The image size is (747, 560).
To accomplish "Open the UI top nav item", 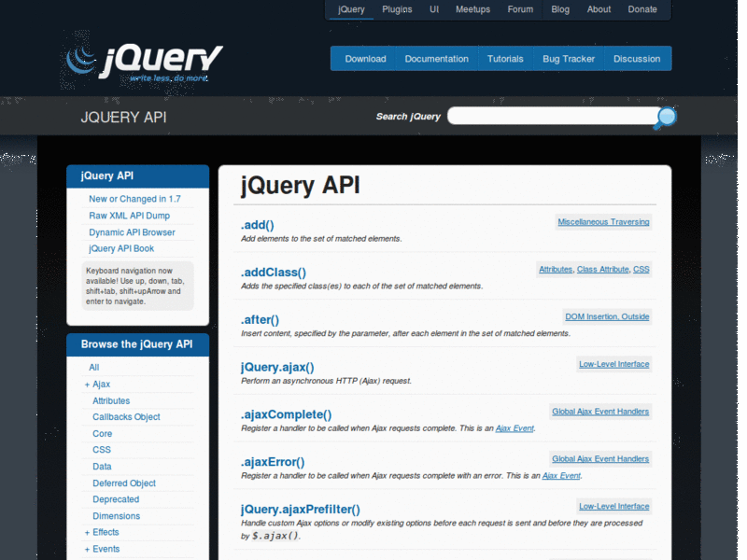I will coord(434,9).
